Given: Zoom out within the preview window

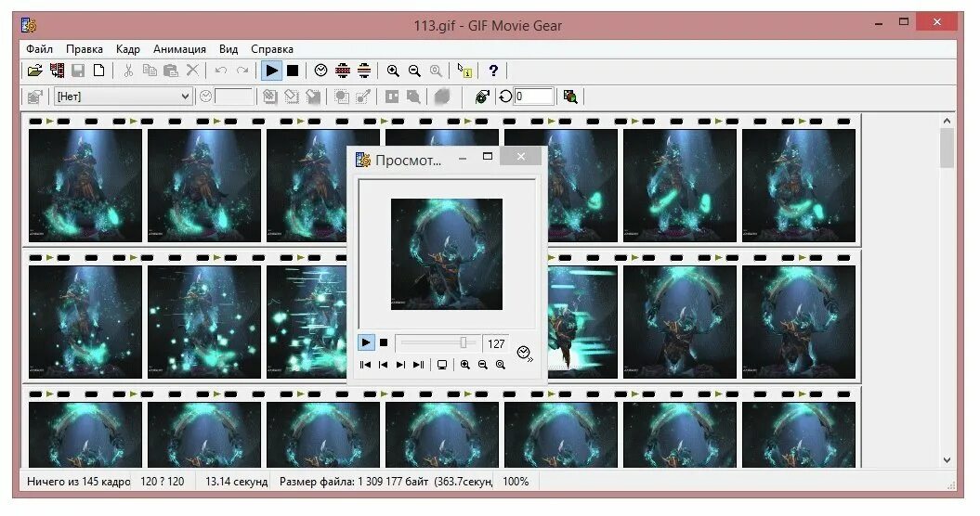Looking at the screenshot, I should 482,365.
